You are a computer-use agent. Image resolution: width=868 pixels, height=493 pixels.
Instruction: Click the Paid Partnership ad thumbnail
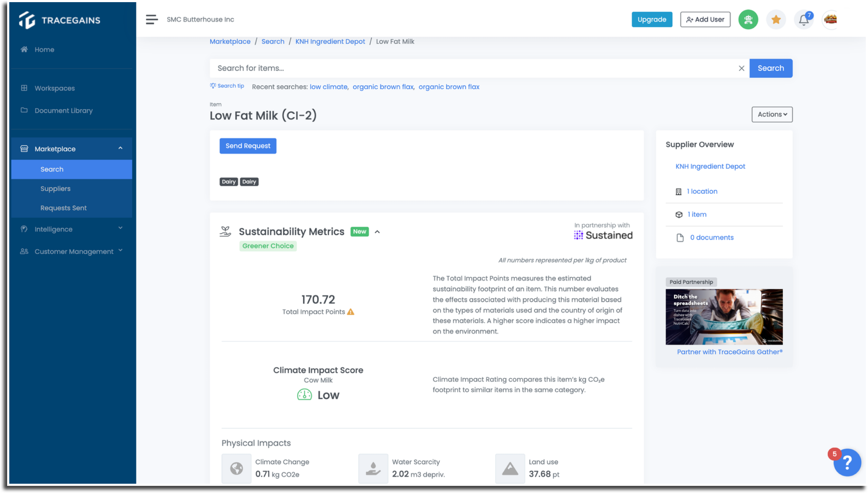724,317
